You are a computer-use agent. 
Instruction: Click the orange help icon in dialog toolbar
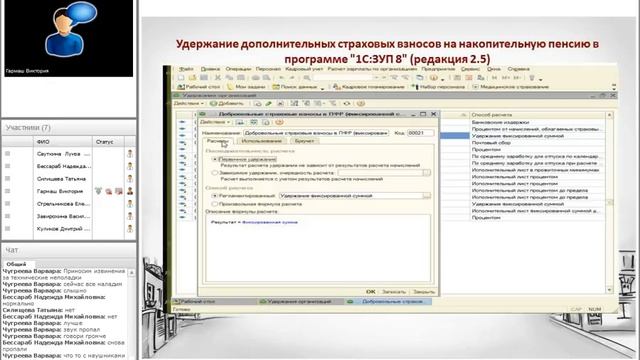[279, 122]
